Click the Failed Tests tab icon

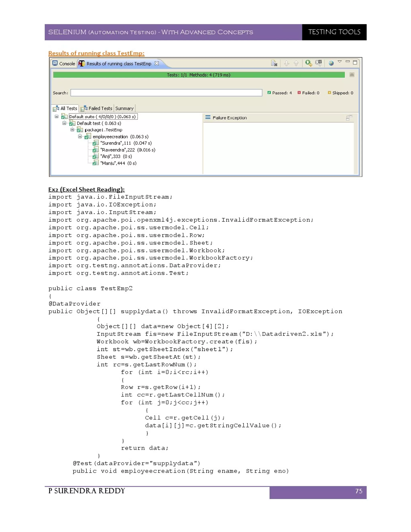(84, 108)
